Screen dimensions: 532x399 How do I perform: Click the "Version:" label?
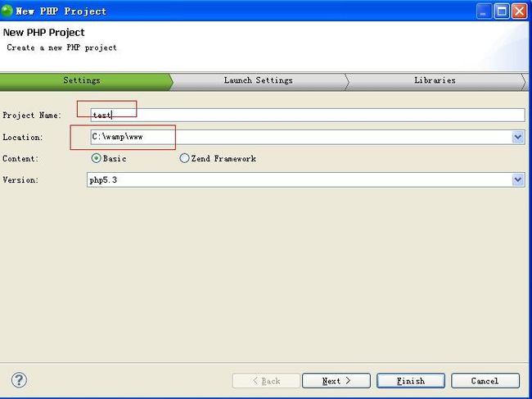(20, 180)
